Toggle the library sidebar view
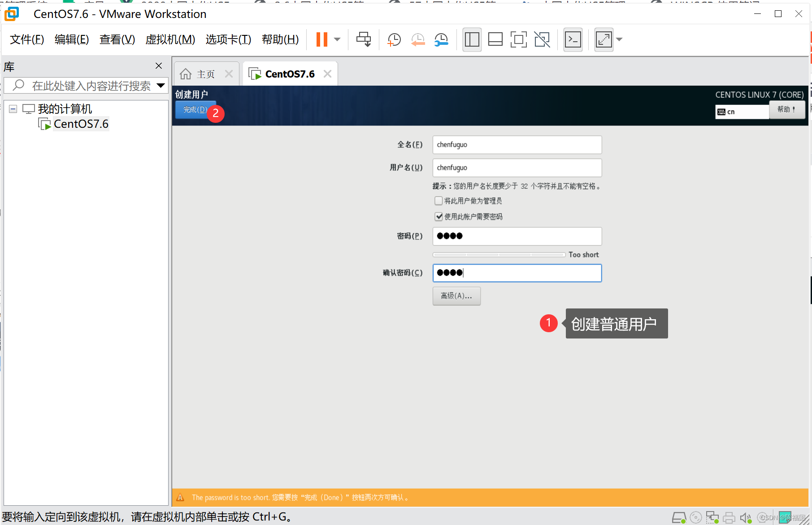The width and height of the screenshot is (812, 525). pos(472,39)
